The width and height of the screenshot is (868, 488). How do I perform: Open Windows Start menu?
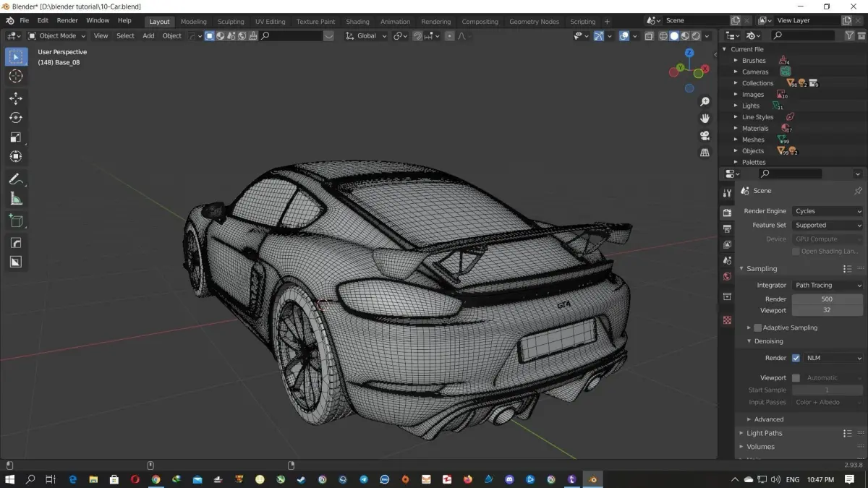pyautogui.click(x=10, y=479)
